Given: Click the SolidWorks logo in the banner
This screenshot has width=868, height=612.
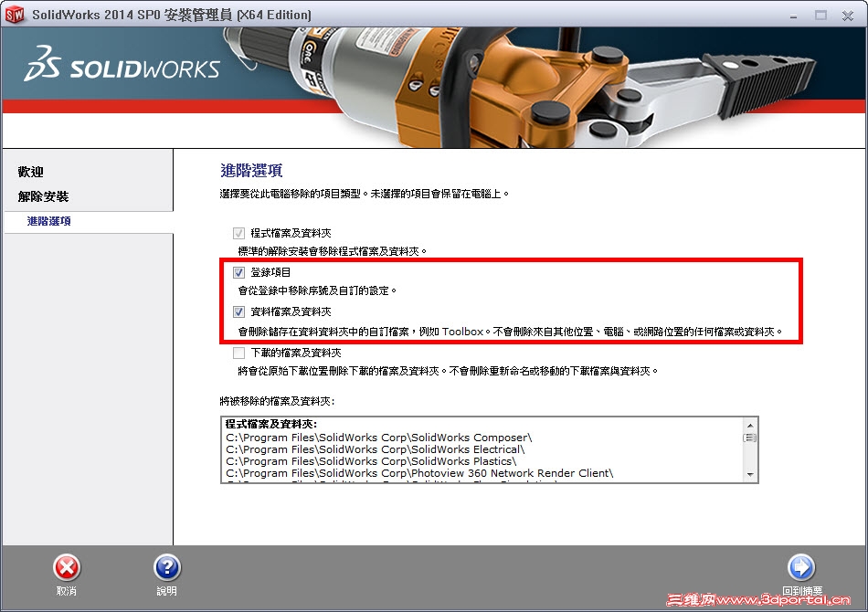Looking at the screenshot, I should tap(122, 65).
